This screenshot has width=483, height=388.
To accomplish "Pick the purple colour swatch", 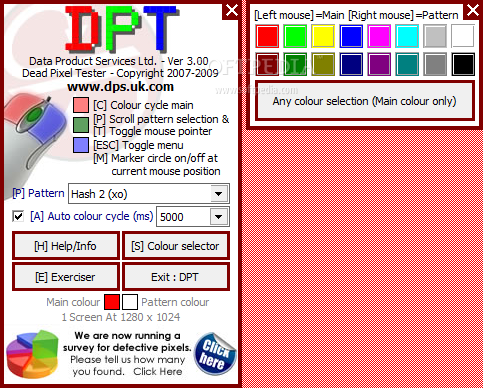I will click(x=379, y=64).
